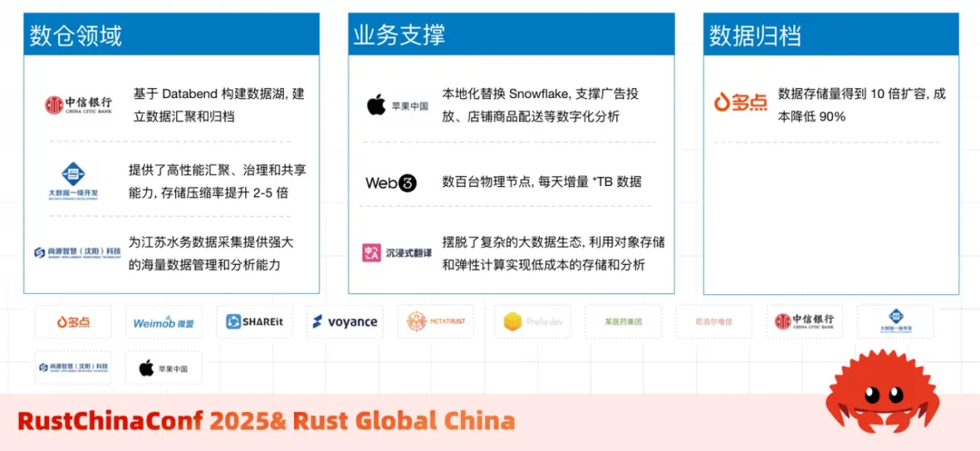Click the METATRUST logo
Image resolution: width=980 pixels, height=451 pixels.
(436, 322)
